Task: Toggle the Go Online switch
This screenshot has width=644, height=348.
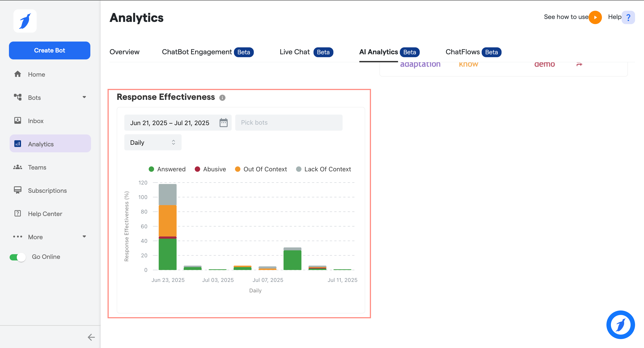Action: pyautogui.click(x=17, y=257)
